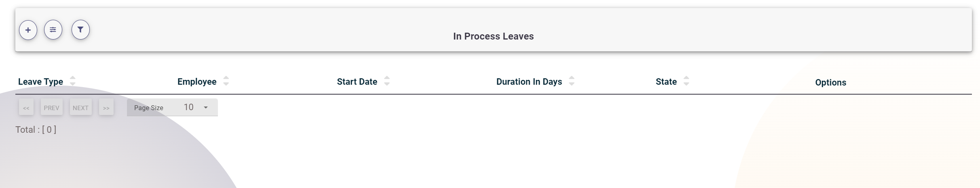Jump to last page button

pyautogui.click(x=106, y=107)
